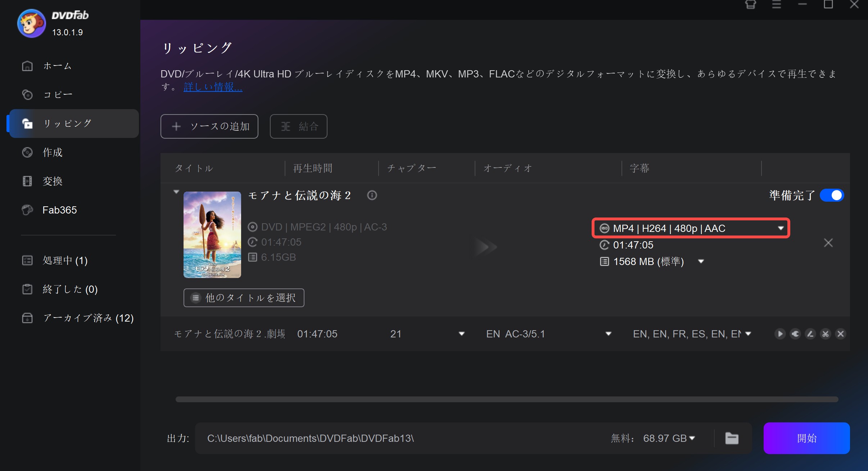Image resolution: width=868 pixels, height=471 pixels.
Task: Click the タイトル column header
Action: (194, 168)
